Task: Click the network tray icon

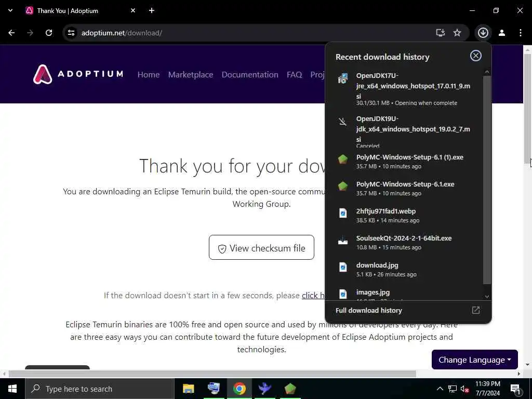Action: coord(453,389)
